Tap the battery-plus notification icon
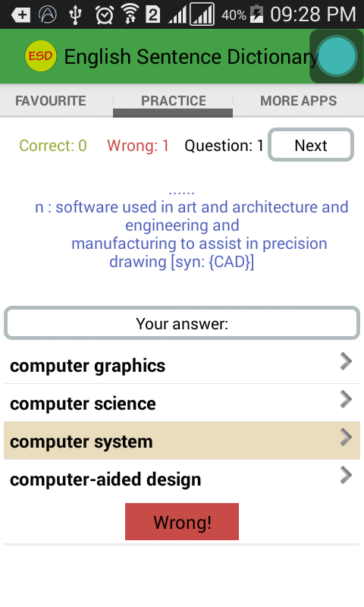Viewport: 364px width, 607px height. [x=21, y=15]
